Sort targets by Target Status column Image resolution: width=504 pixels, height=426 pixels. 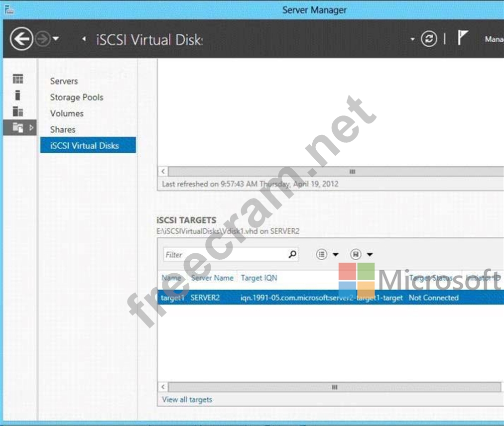click(431, 278)
